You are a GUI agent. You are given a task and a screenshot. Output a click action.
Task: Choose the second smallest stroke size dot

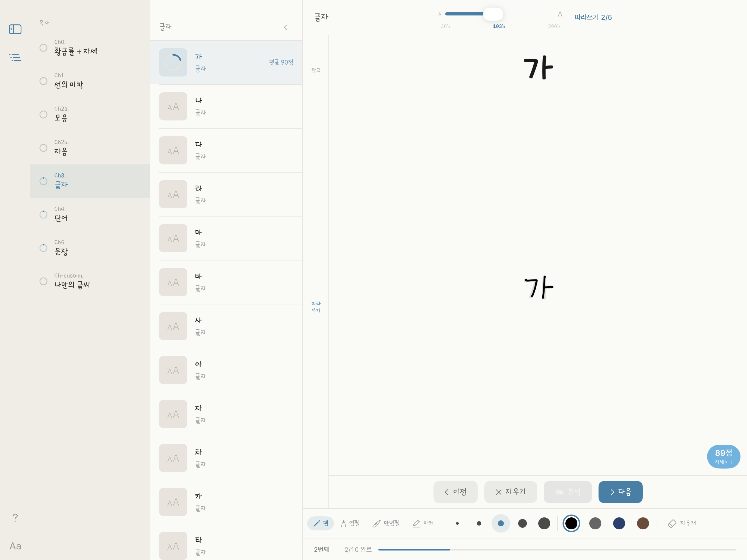479,524
